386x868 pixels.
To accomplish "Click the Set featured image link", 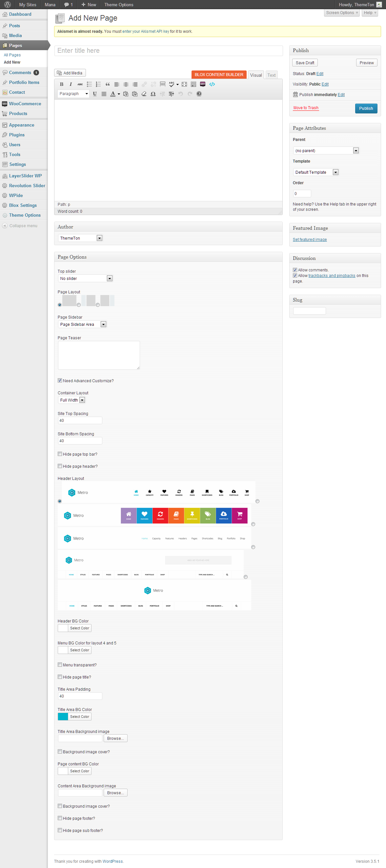I will (x=310, y=240).
